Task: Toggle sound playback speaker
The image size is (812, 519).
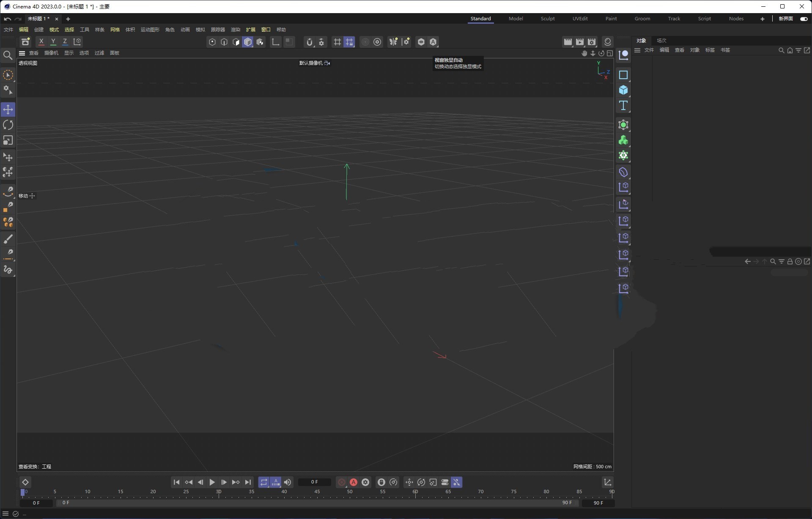Action: click(x=288, y=482)
